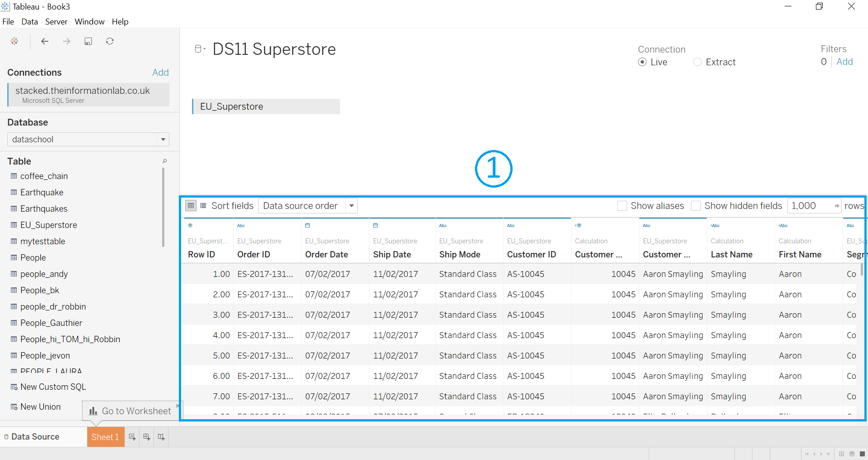Click the back navigation arrow
Image resolution: width=868 pixels, height=460 pixels.
coord(44,41)
